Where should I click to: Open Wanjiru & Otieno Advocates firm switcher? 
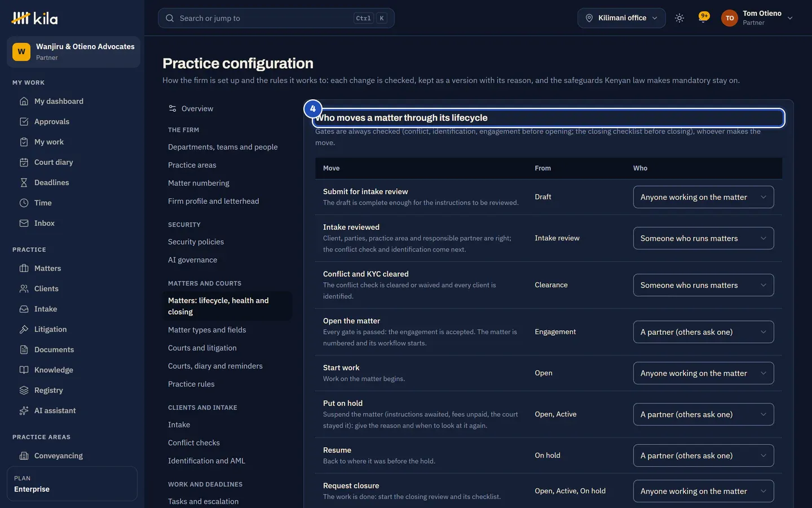coord(73,52)
